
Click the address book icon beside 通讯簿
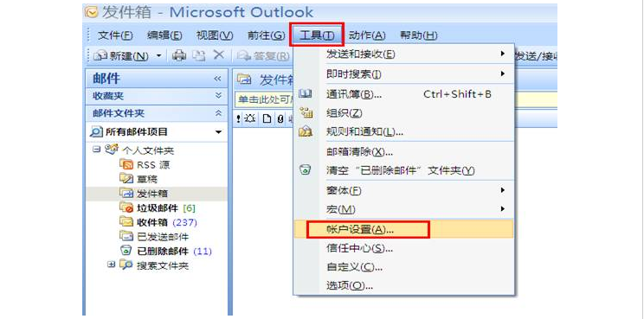coord(306,94)
